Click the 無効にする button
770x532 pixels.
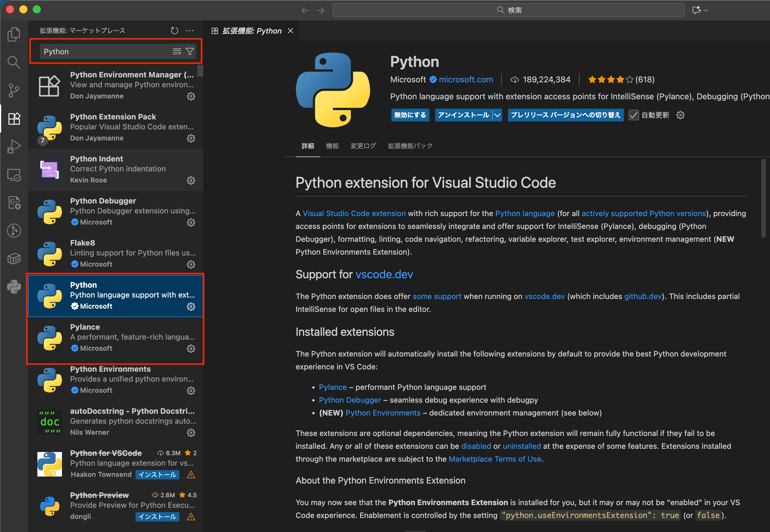[410, 115]
